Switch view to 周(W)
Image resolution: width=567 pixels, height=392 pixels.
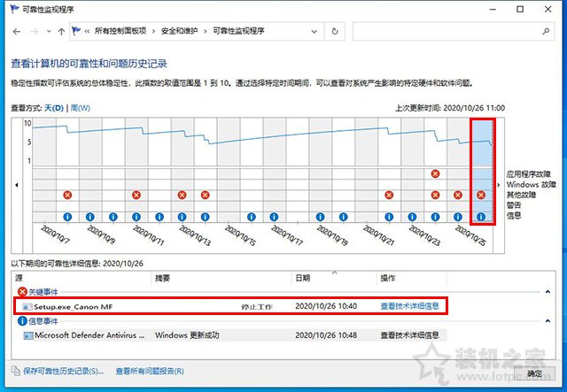[81, 108]
